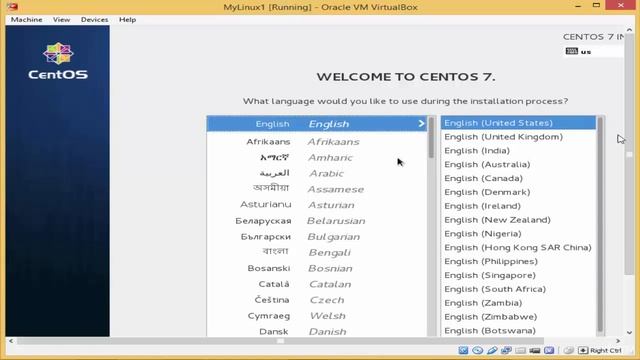Image resolution: width=640 pixels, height=360 pixels.
Task: Click the network adapters icon in status bar
Action: [x=506, y=350]
